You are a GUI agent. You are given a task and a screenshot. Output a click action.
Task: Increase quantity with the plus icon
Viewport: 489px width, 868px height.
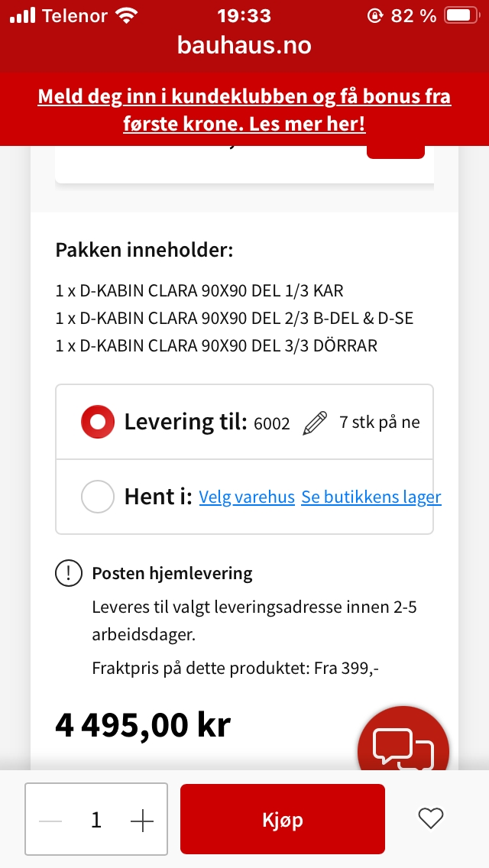141,819
